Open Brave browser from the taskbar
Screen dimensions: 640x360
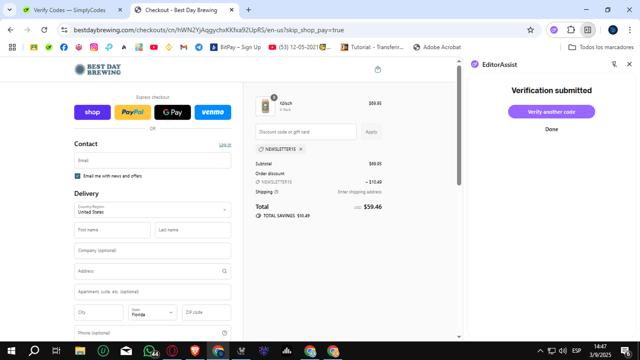195,351
